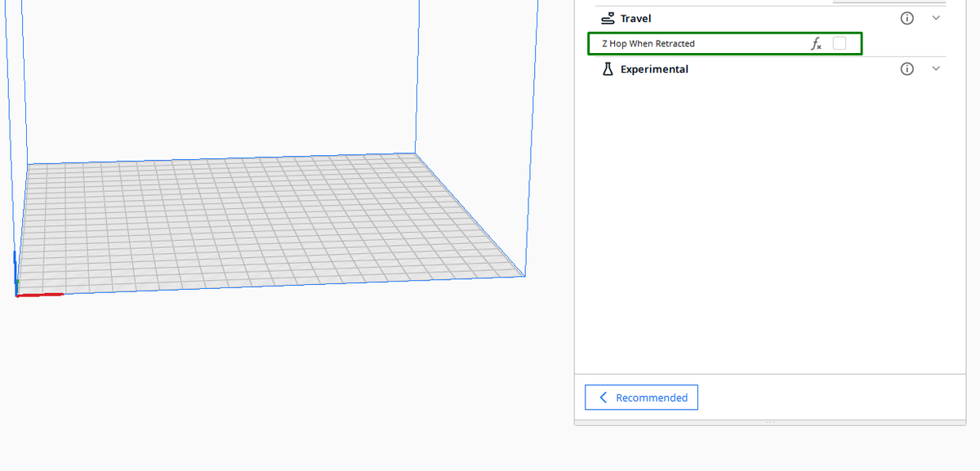Image resolution: width=980 pixels, height=471 pixels.
Task: Click the fx formula icon on Z Hop row
Action: pos(816,43)
